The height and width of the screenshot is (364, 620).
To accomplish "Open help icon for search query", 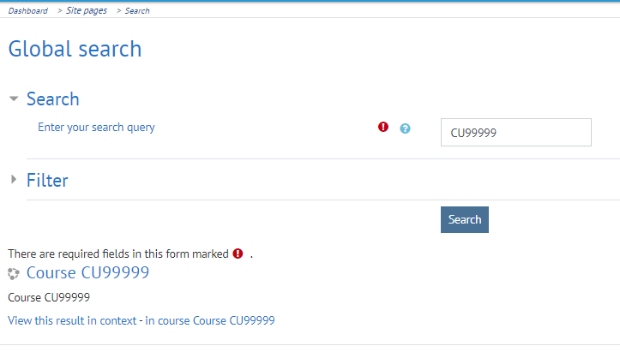I will click(405, 128).
